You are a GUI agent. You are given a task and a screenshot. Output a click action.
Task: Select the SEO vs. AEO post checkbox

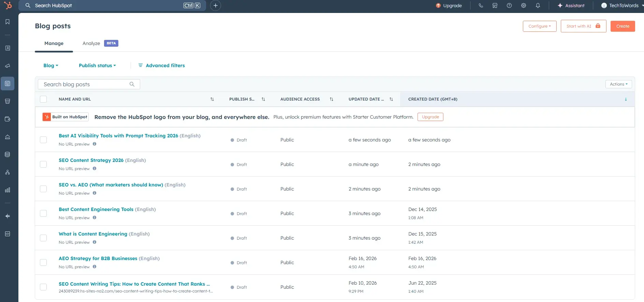43,189
